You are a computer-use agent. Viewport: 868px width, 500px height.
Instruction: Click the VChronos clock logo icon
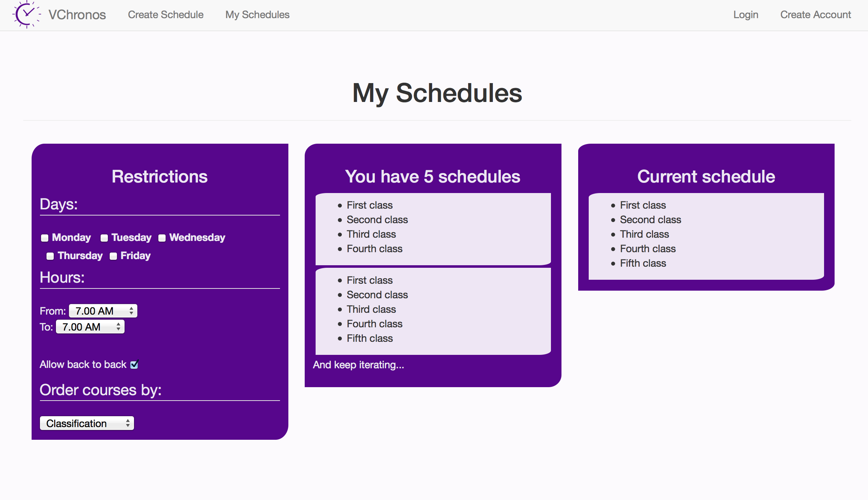pyautogui.click(x=26, y=15)
